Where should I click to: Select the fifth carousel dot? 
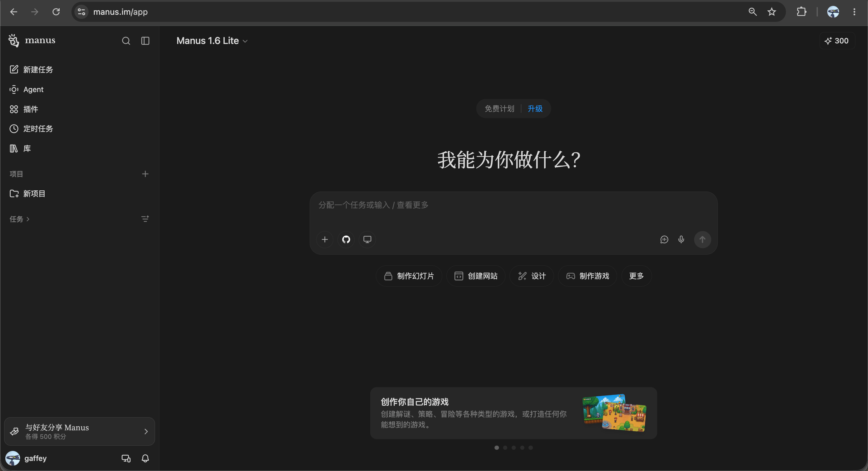pos(531,448)
